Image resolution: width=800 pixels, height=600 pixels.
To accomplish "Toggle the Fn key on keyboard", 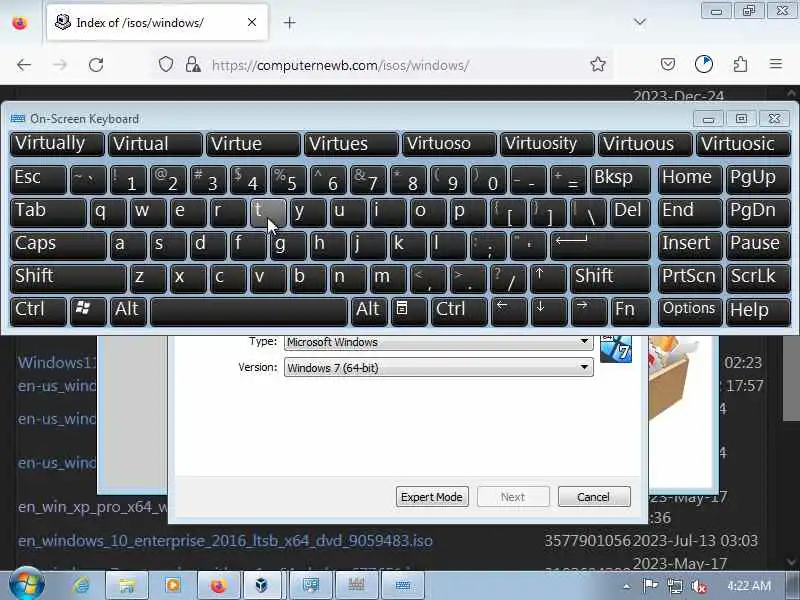I will pyautogui.click(x=631, y=312).
